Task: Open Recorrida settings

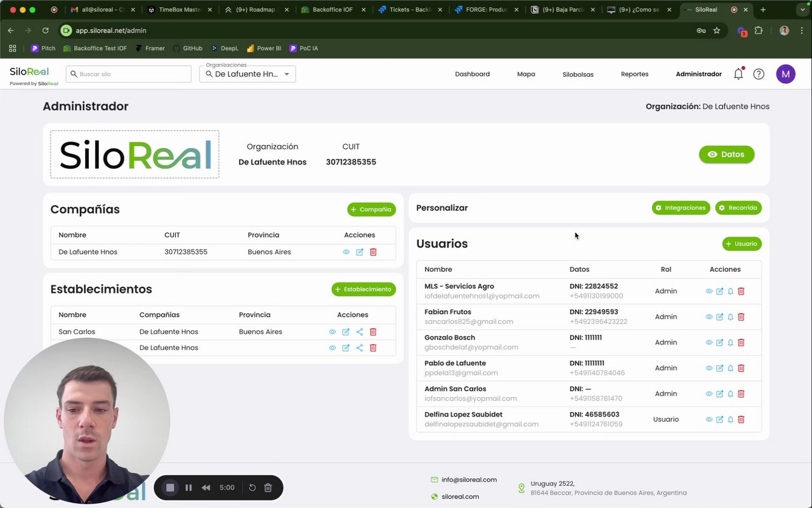Action: pyautogui.click(x=738, y=208)
